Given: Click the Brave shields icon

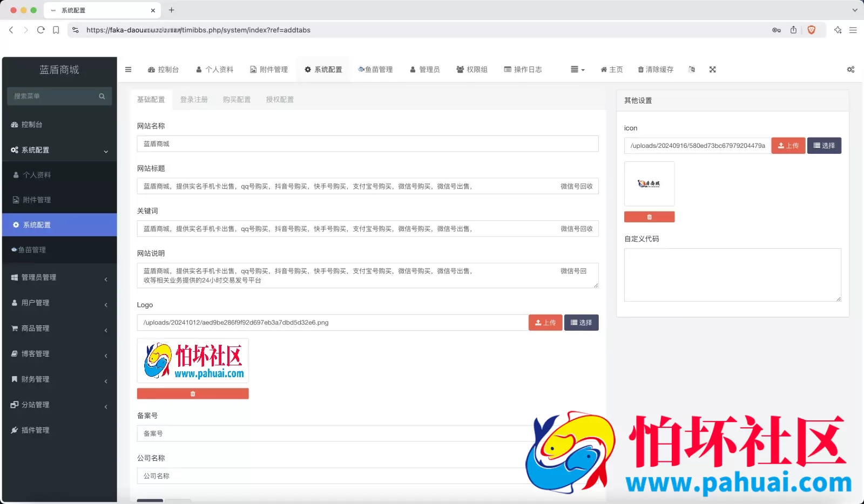Looking at the screenshot, I should [x=811, y=30].
